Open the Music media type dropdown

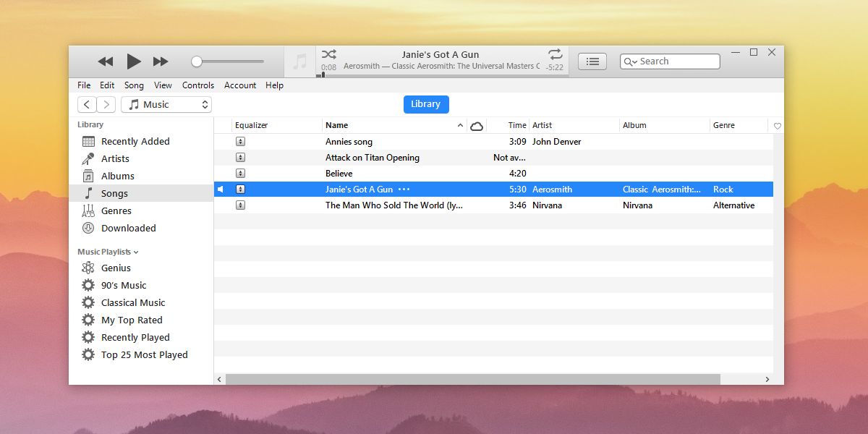[x=166, y=105]
